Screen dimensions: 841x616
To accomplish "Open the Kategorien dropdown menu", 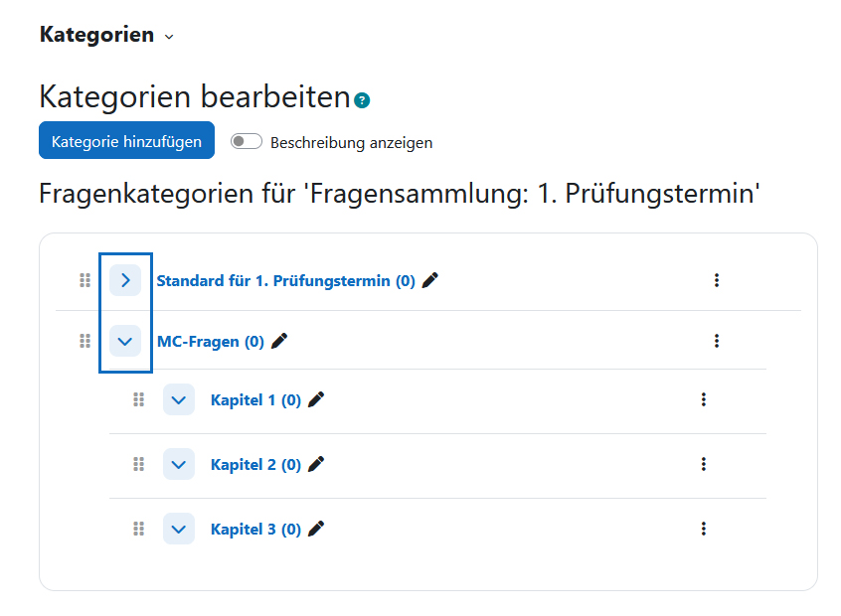I will tap(106, 35).
